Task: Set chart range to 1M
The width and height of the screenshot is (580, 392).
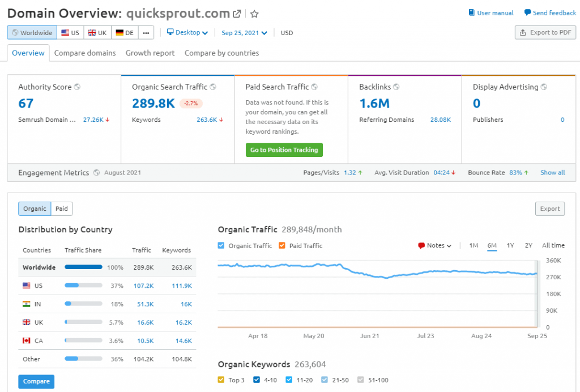Action: point(474,245)
